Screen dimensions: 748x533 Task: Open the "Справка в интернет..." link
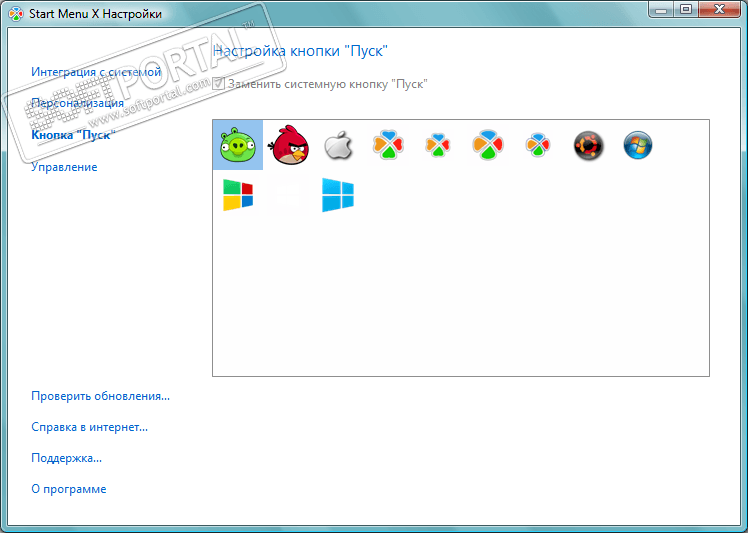89,427
